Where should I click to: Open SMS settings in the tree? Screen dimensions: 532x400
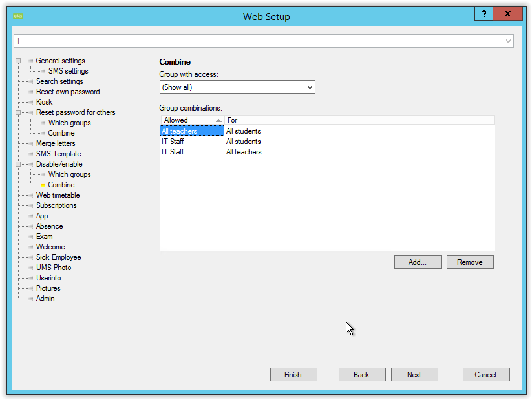tap(68, 71)
